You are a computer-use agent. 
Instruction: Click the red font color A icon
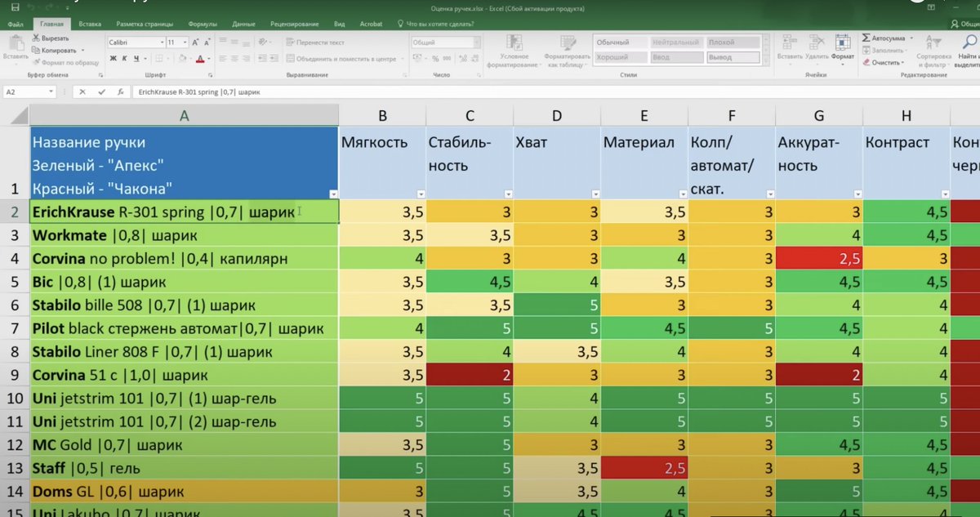click(199, 58)
